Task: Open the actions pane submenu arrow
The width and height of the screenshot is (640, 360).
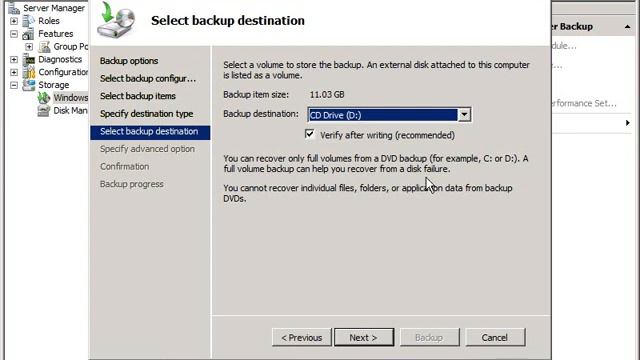Action: coord(628,123)
